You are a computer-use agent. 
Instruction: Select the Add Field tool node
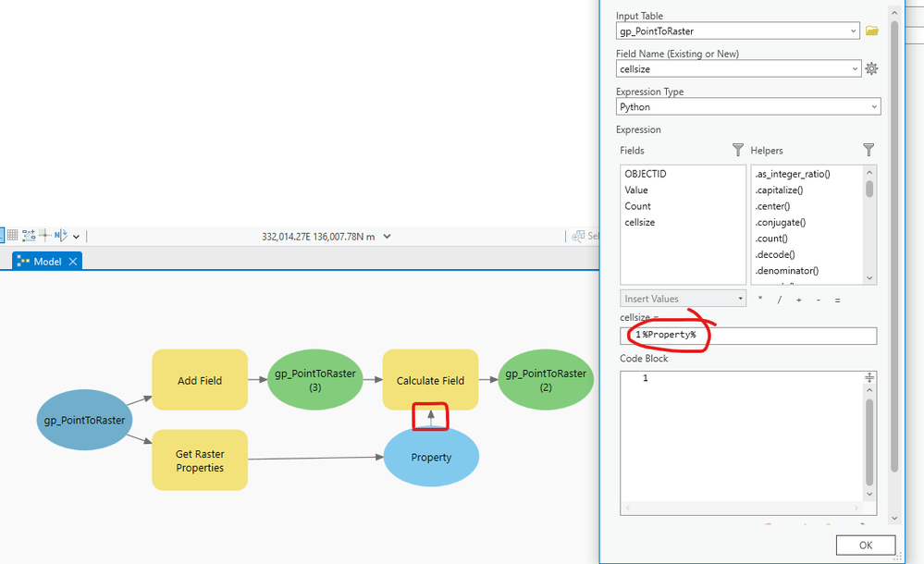(200, 379)
